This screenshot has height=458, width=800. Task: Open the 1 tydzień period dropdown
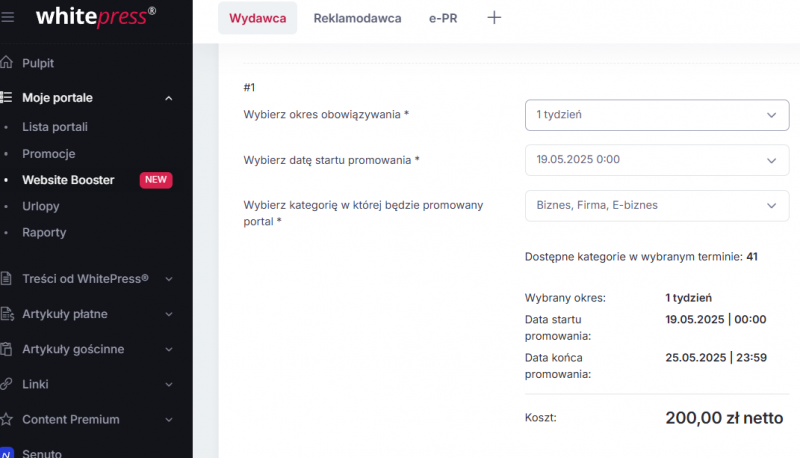coord(656,115)
